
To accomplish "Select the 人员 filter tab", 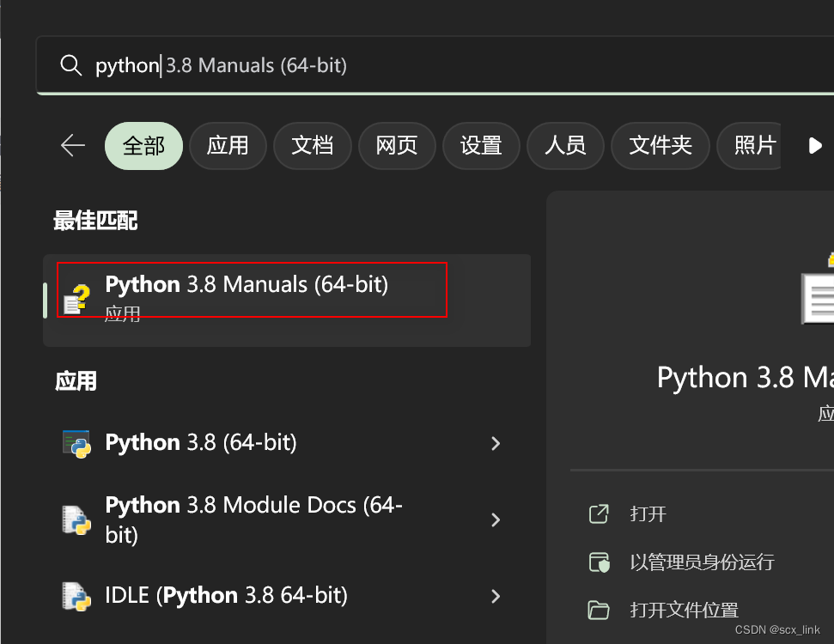I will [x=565, y=146].
